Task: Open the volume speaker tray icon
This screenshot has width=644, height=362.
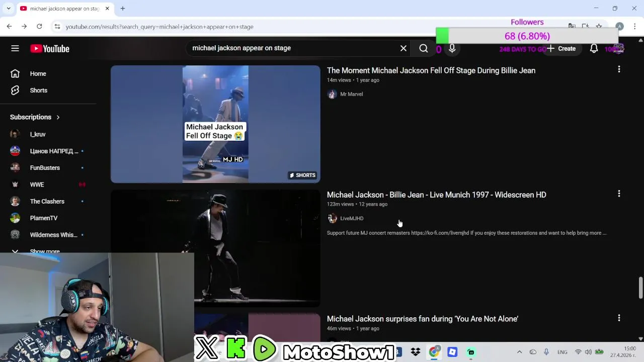Action: pyautogui.click(x=588, y=352)
